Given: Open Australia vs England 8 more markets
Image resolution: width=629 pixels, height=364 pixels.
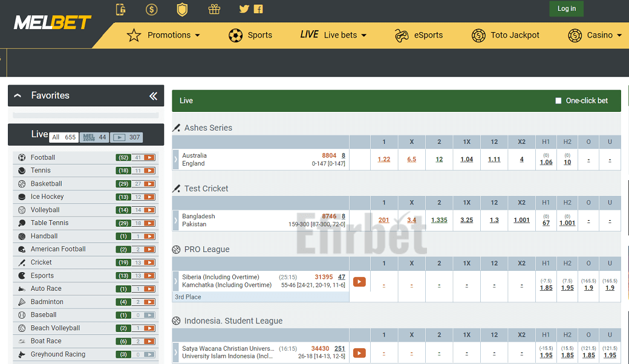Looking at the screenshot, I should point(344,155).
